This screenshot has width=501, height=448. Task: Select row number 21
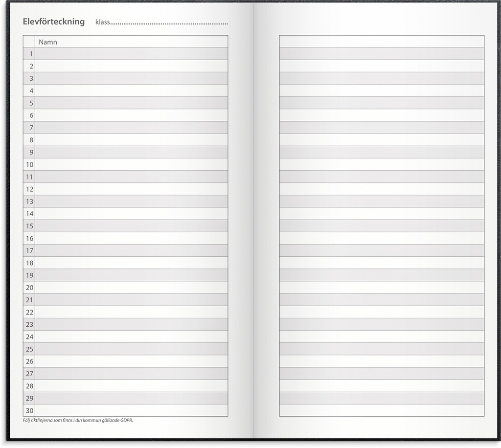[125, 299]
